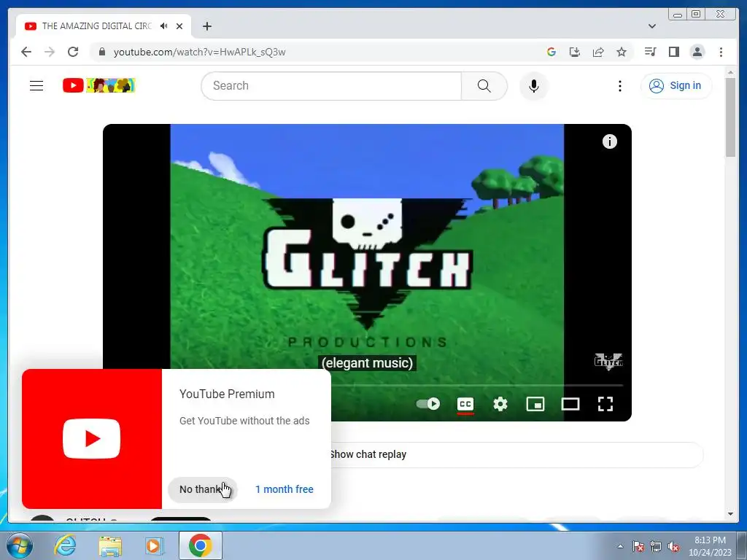Turn off closed captions CC button
The height and width of the screenshot is (560, 747).
pos(465,404)
